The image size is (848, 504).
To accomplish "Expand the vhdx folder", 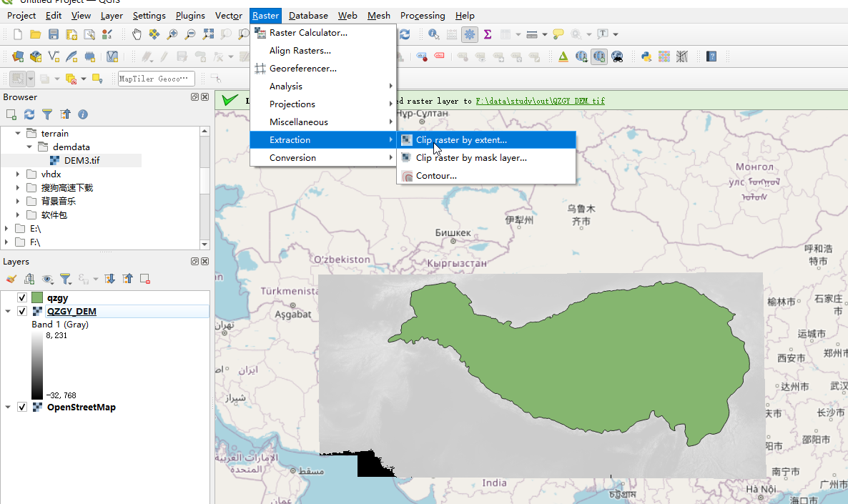I will tap(18, 174).
